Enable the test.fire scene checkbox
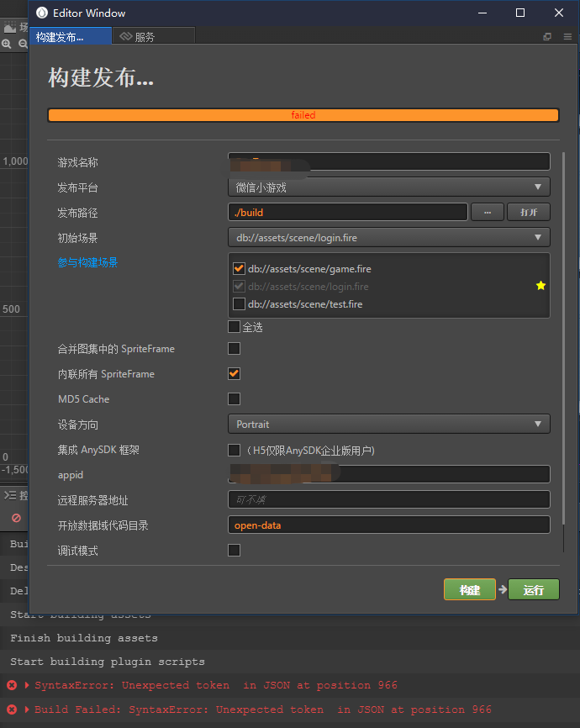580x728 pixels. pos(239,303)
